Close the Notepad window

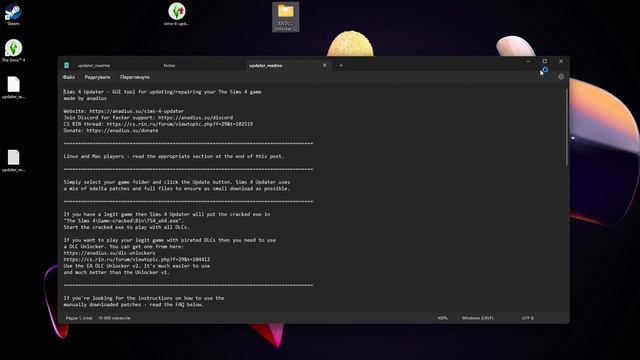pos(561,61)
